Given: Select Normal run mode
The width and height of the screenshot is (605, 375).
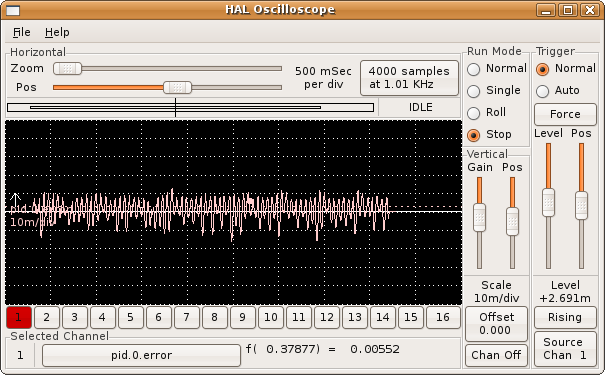Looking at the screenshot, I should click(497, 69).
